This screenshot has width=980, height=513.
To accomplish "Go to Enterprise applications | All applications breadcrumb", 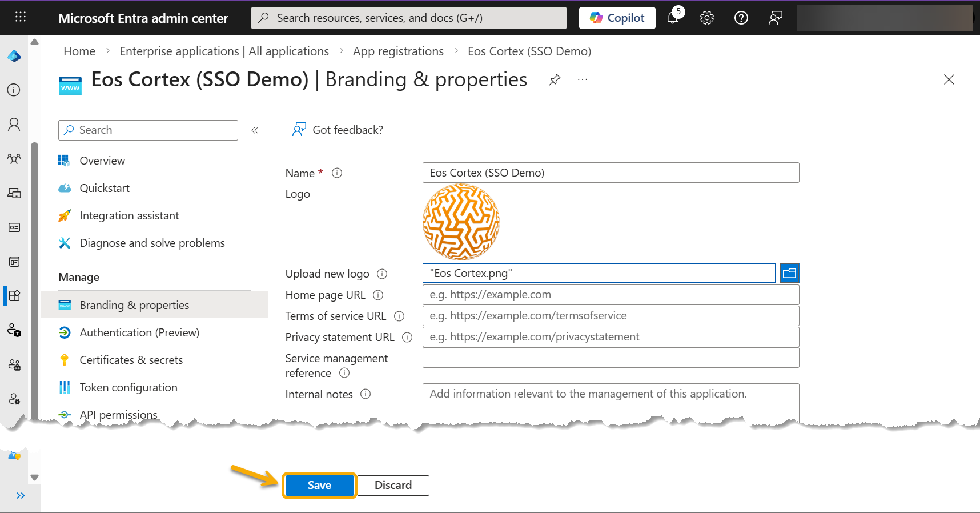I will pos(224,51).
